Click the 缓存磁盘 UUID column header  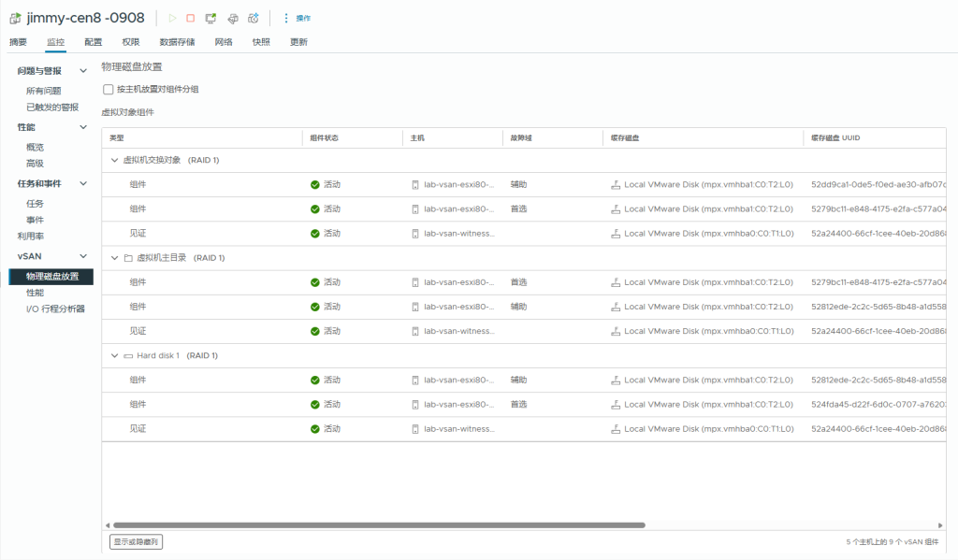[x=835, y=137]
